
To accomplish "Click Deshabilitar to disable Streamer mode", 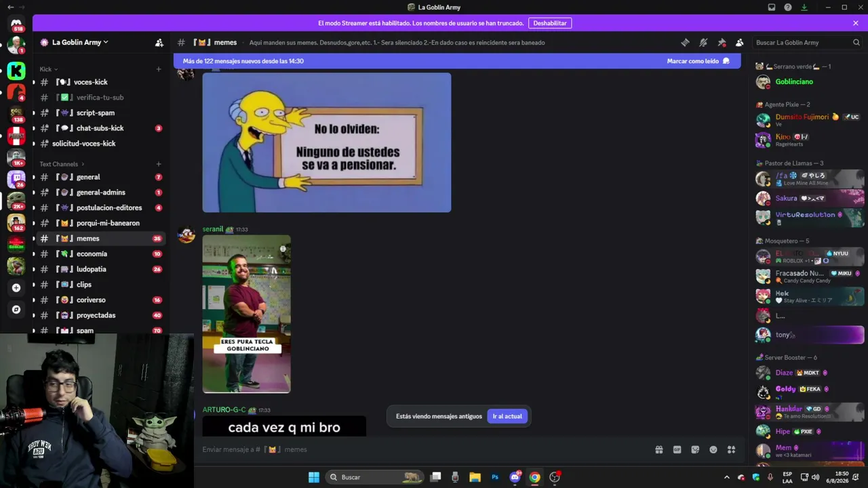I will coord(550,23).
